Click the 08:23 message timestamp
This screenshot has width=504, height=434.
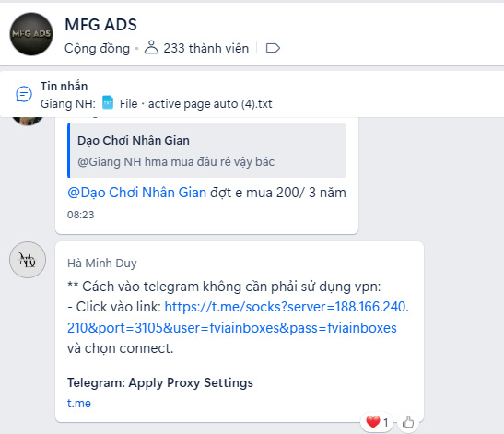(81, 215)
